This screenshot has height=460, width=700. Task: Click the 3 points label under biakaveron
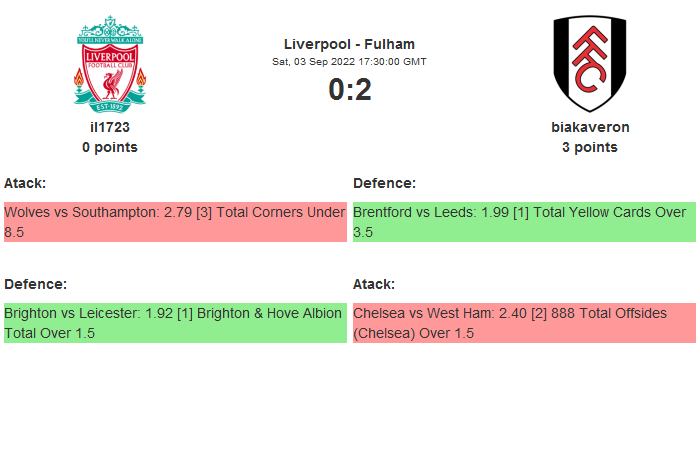coord(590,147)
